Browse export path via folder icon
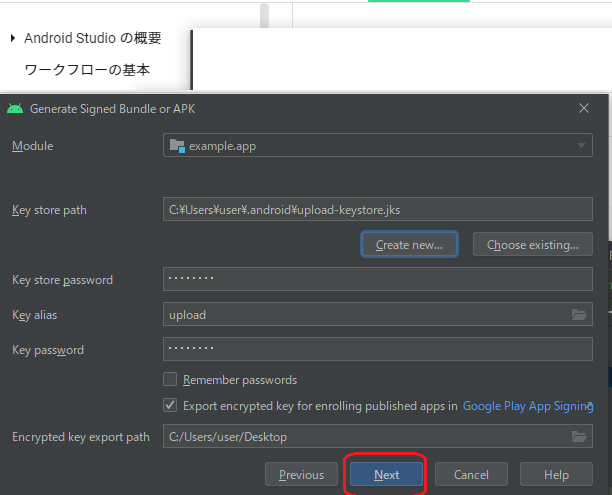The image size is (612, 495). [579, 436]
